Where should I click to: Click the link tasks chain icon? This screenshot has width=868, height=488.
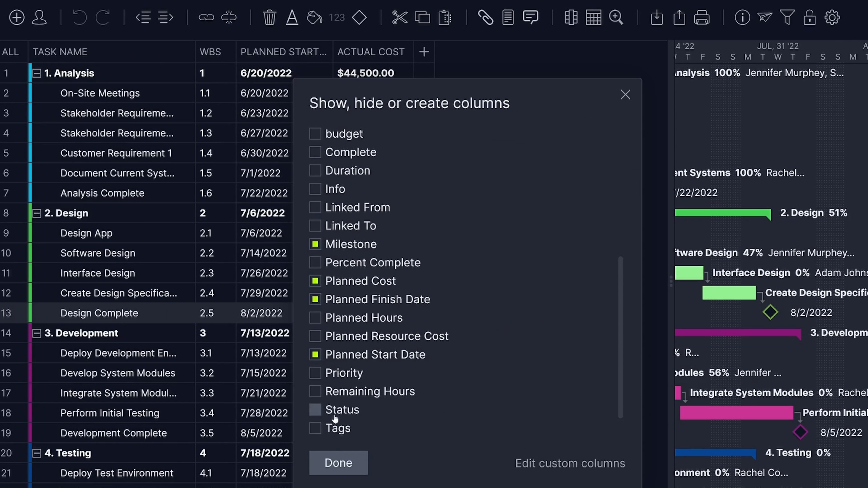[206, 17]
